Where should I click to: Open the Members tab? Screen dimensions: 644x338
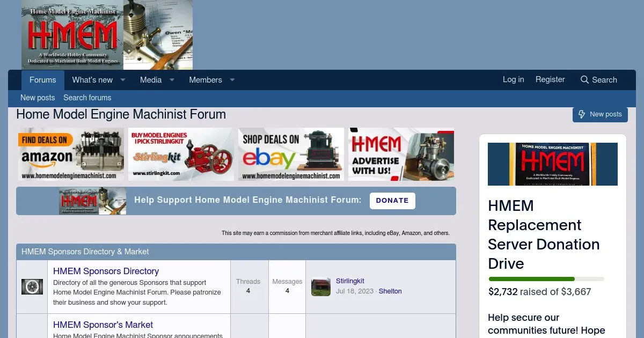(206, 80)
